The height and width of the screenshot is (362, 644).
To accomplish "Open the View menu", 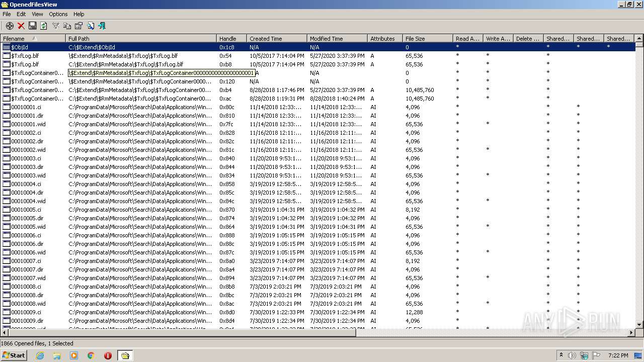I will [37, 14].
